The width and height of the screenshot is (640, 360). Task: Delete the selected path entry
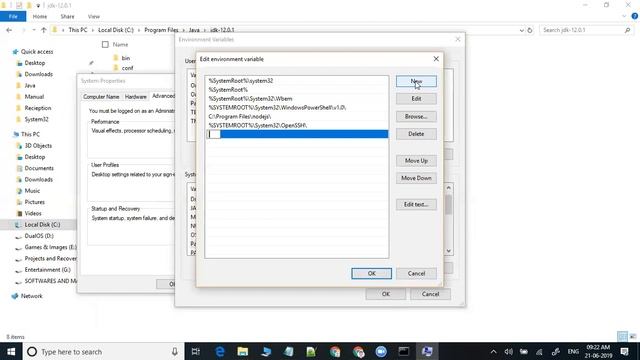pos(416,134)
